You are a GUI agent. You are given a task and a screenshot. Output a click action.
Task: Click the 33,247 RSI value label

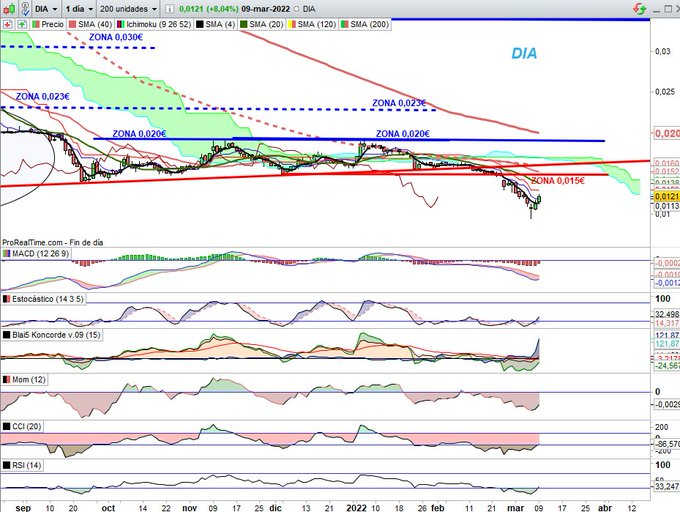pos(667,486)
